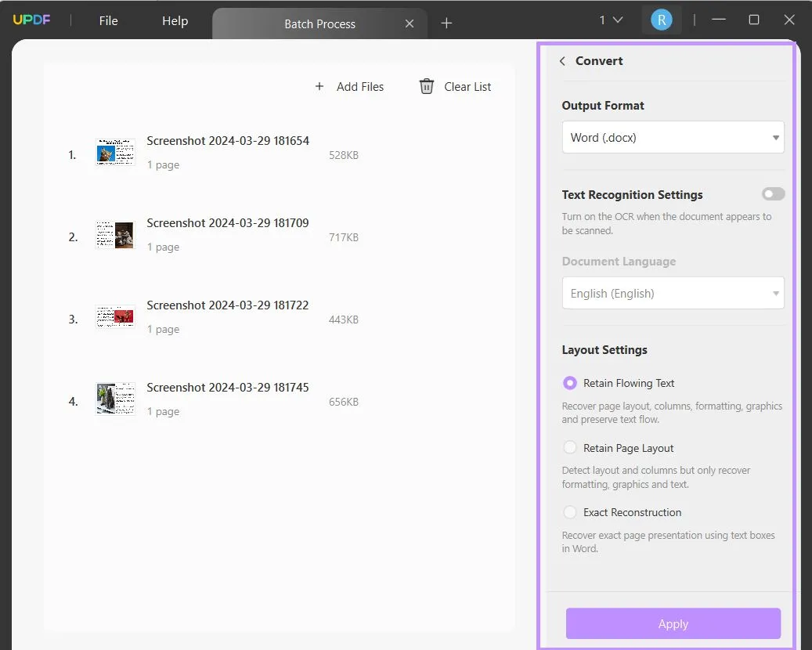
Task: Expand the Output Format Word (.docx) dropdown
Action: pos(673,137)
